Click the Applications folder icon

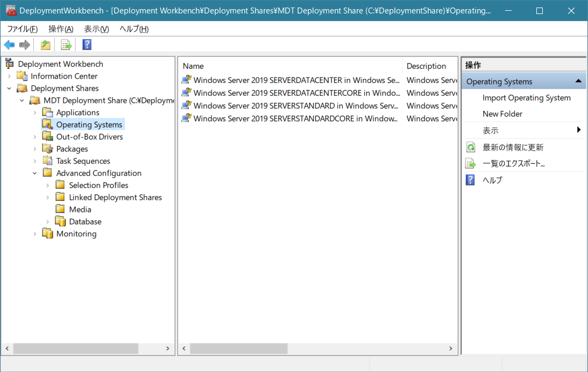pyautogui.click(x=48, y=112)
